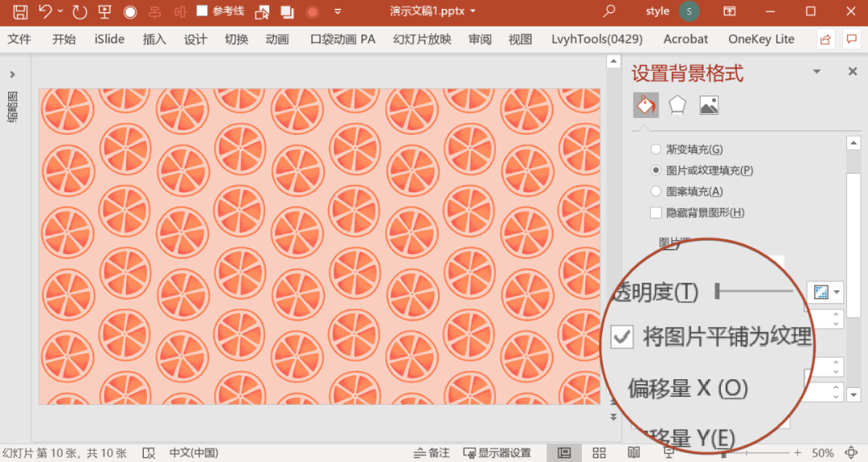Click the Undo arrow icon
Screen dimensions: 868x462
(x=46, y=11)
